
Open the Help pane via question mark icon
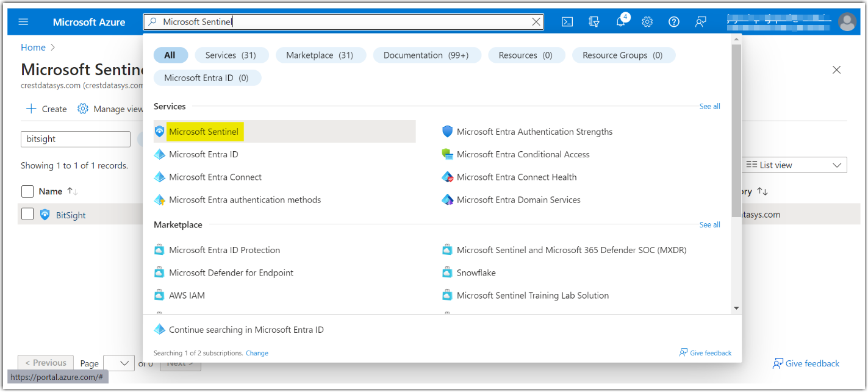tap(673, 21)
